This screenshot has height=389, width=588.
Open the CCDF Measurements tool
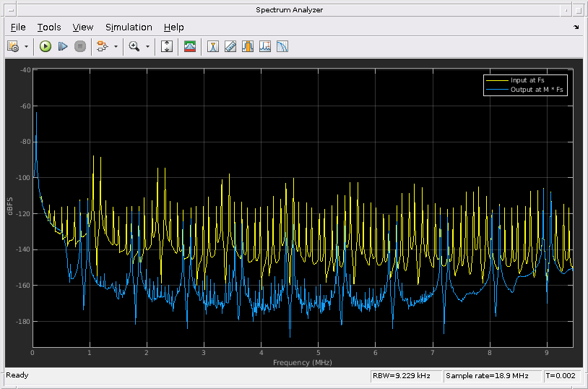point(282,46)
